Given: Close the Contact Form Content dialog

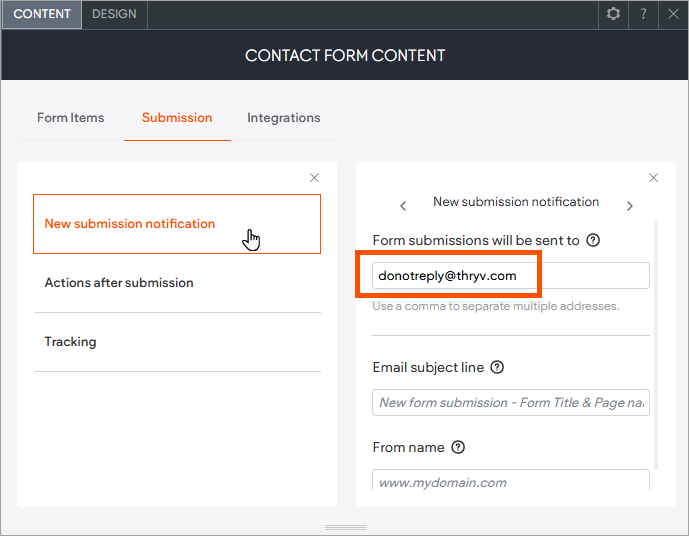Looking at the screenshot, I should (673, 14).
